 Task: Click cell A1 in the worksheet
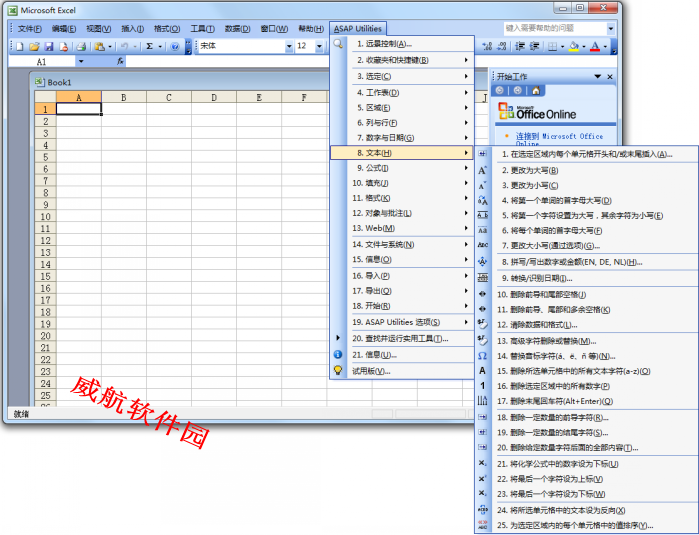tap(79, 109)
